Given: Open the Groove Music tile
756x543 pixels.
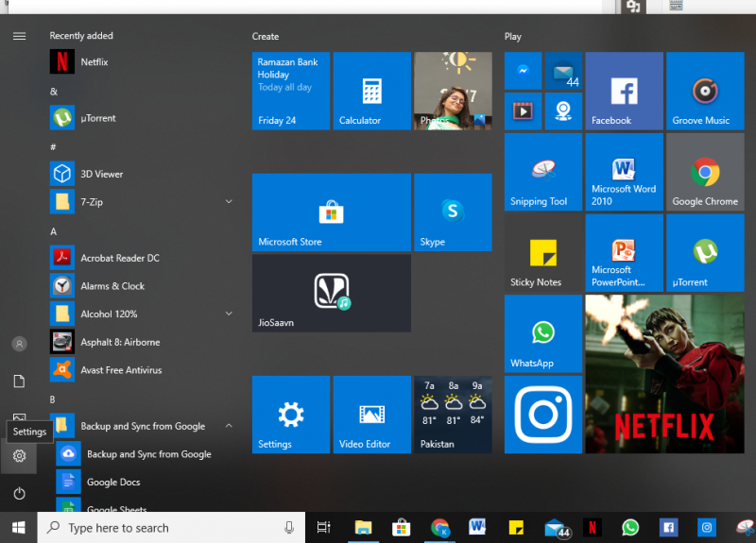Looking at the screenshot, I should [704, 91].
